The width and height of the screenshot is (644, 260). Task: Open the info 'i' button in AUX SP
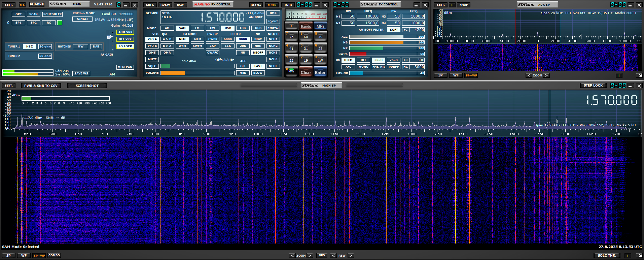pyautogui.click(x=619, y=75)
